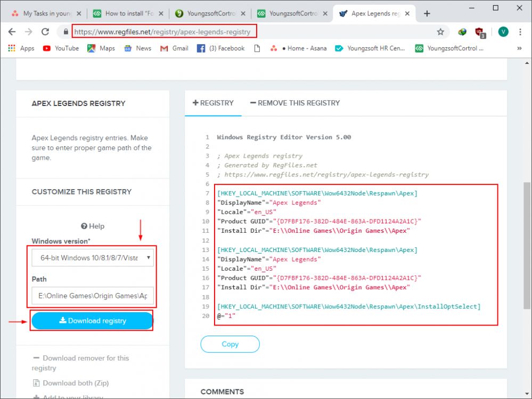The height and width of the screenshot is (399, 532).
Task: Select the Registry tab
Action: (213, 103)
